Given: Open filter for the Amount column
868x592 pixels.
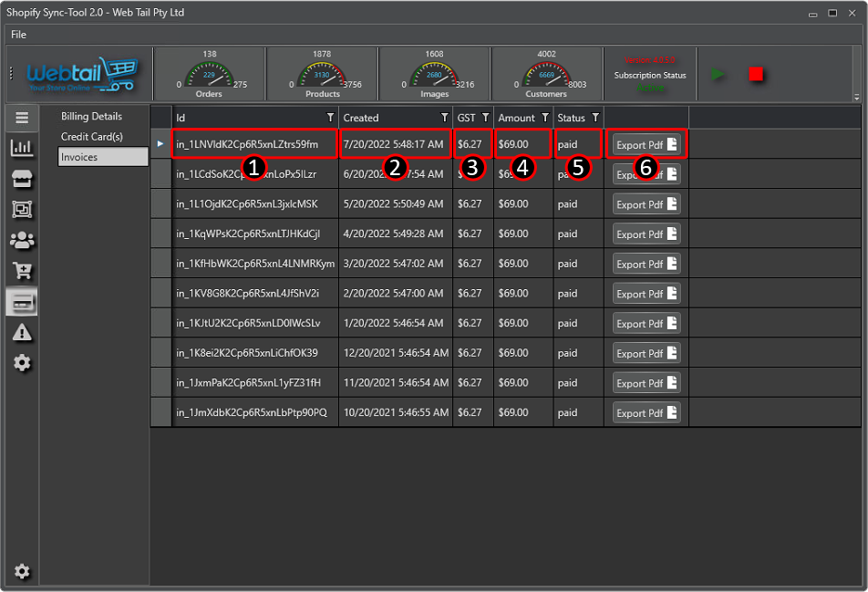Looking at the screenshot, I should click(x=544, y=118).
